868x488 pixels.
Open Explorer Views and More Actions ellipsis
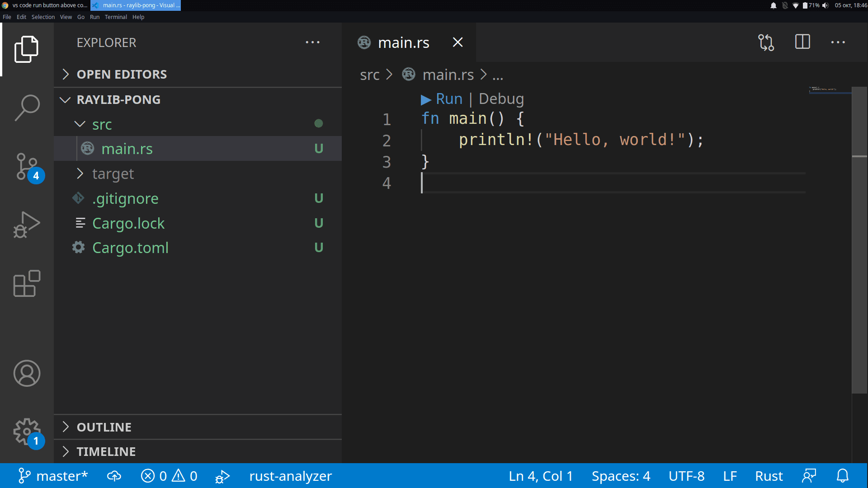tap(312, 42)
